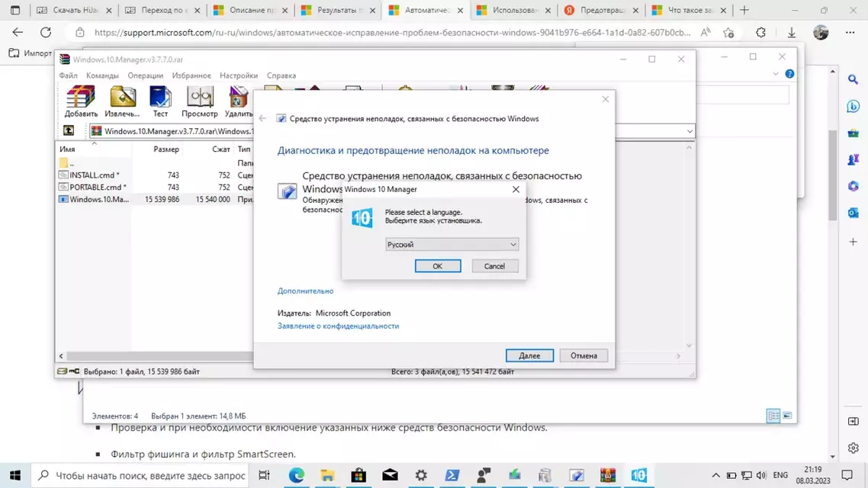Refresh the current browser page
Image resolution: width=868 pixels, height=488 pixels.
pos(46,33)
